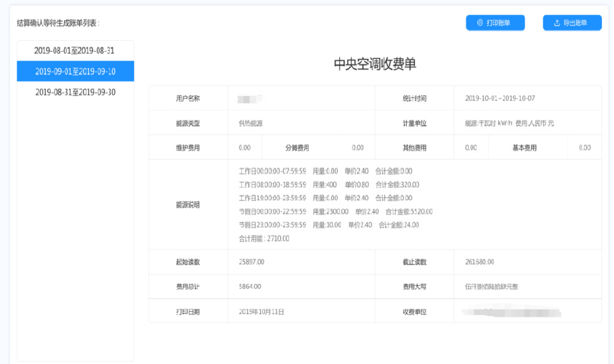Click the printer icon in 打印账单
This screenshot has width=614, height=364.
pos(480,23)
